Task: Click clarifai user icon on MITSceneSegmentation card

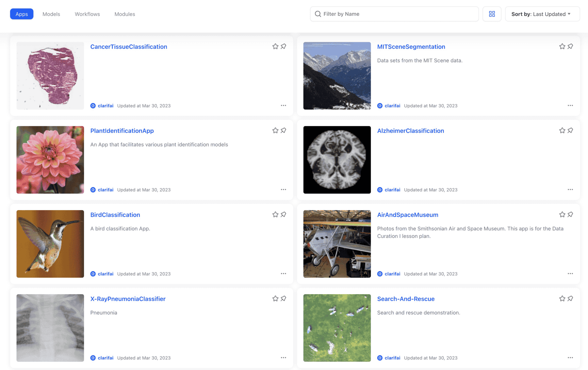Action: [x=380, y=106]
